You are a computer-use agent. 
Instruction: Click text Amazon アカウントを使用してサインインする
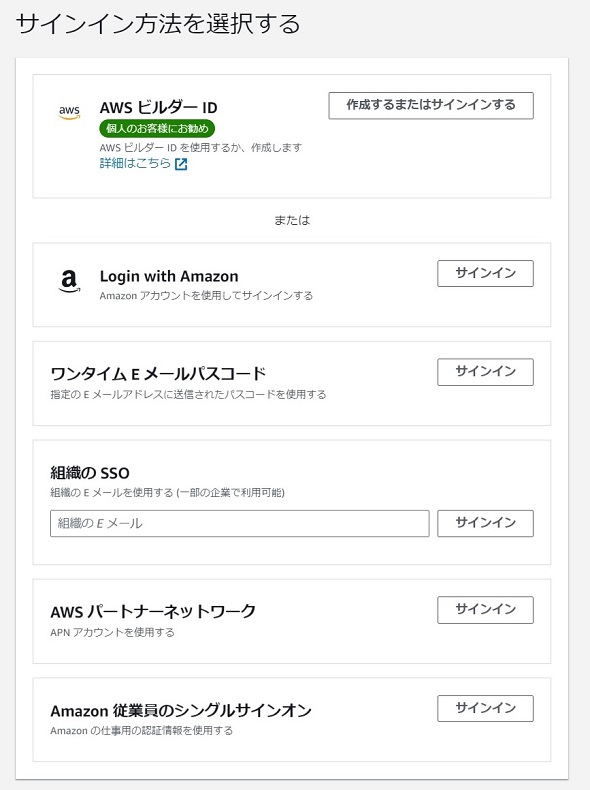pyautogui.click(x=206, y=296)
